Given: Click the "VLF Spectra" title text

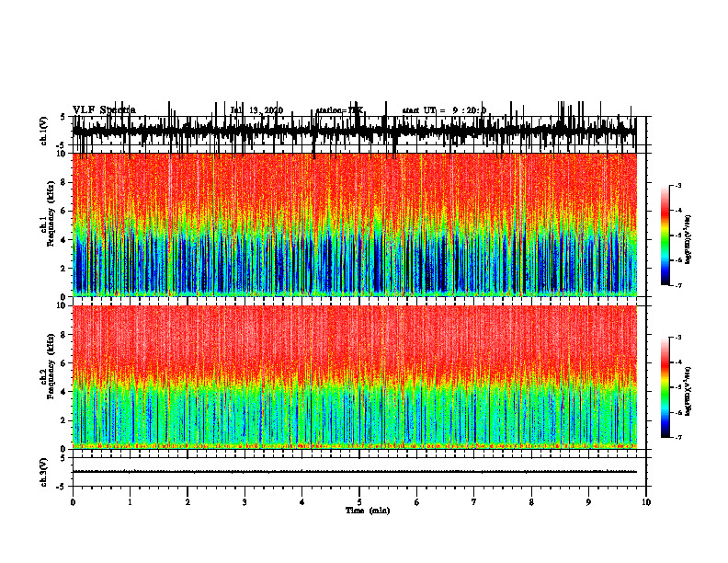Looking at the screenshot, I should coord(104,110).
